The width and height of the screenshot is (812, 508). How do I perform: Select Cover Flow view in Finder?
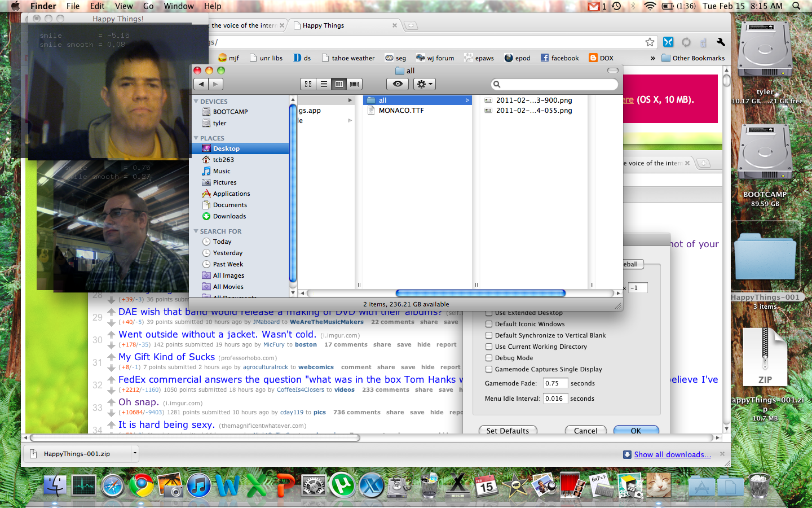click(355, 84)
